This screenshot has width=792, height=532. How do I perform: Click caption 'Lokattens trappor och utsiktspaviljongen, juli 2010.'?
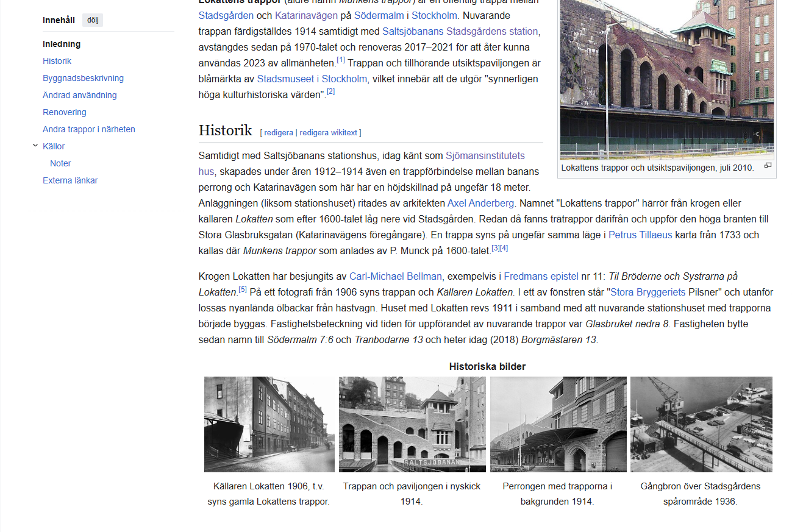(657, 167)
